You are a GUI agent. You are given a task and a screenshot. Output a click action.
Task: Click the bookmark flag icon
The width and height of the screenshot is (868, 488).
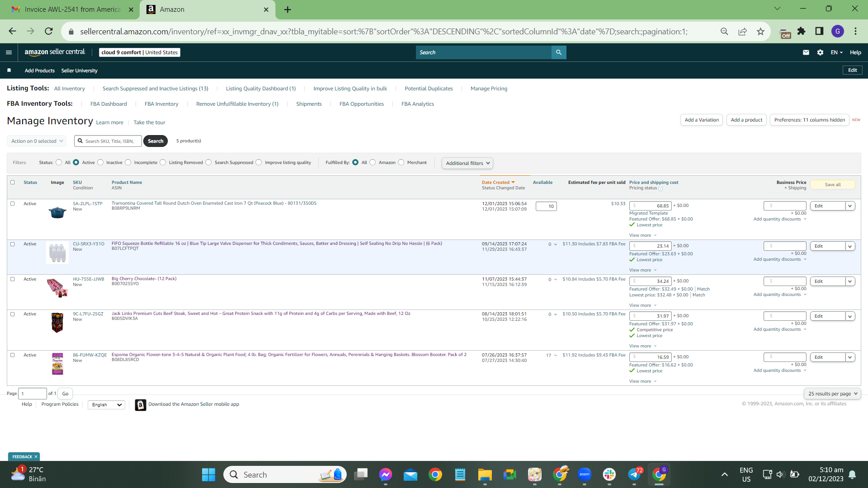tap(9, 70)
